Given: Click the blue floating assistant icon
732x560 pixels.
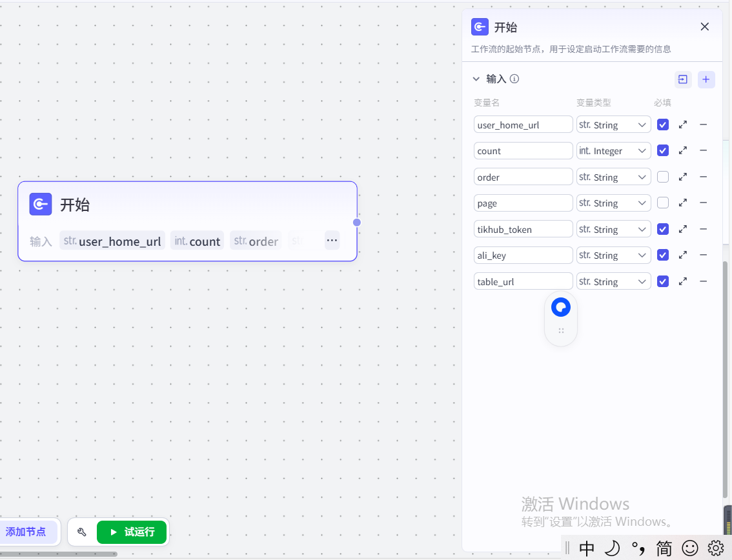Looking at the screenshot, I should tap(561, 308).
